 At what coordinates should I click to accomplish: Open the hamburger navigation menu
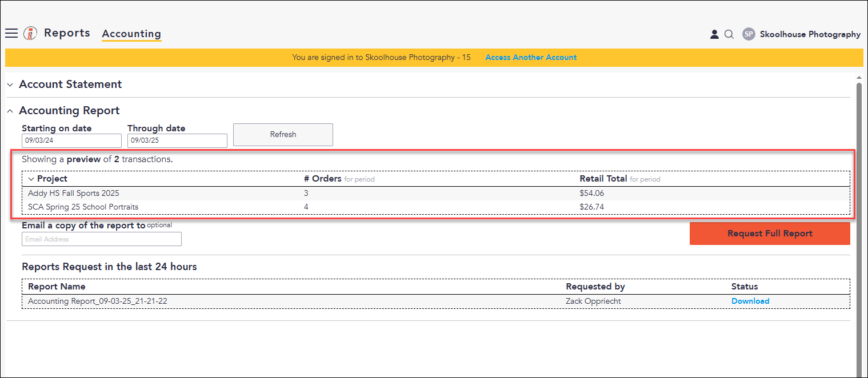coord(11,33)
